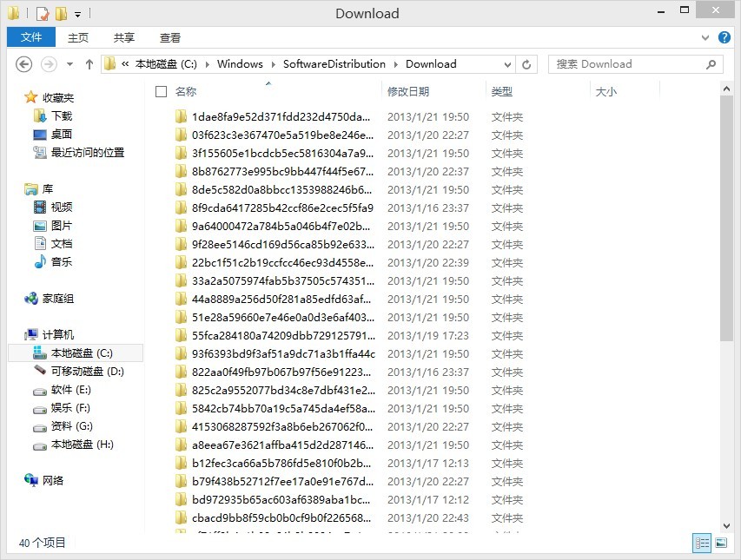Image resolution: width=741 pixels, height=560 pixels.
Task: Click folder icon of cbacd9bb8f59cb0b0cf9b0f226568...
Action: (x=181, y=518)
